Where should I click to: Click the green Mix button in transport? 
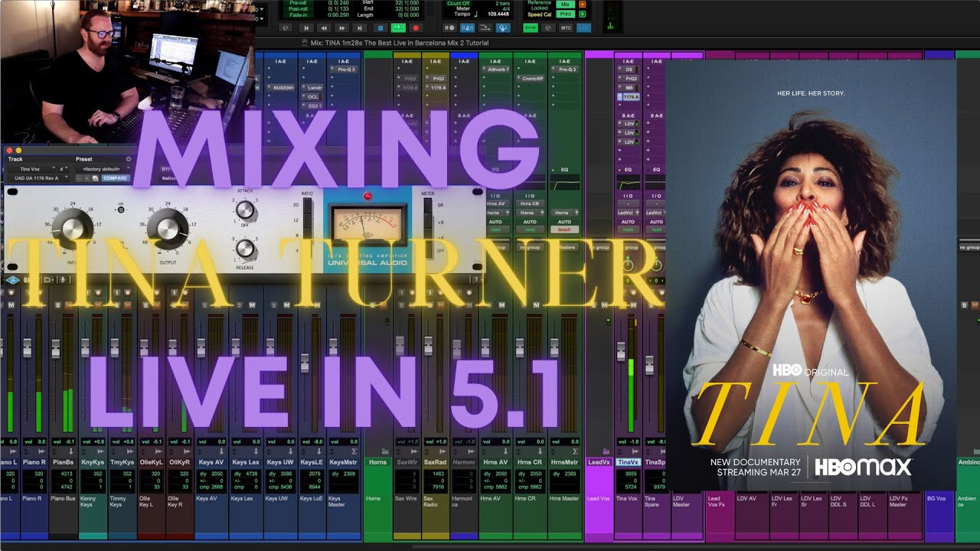pyautogui.click(x=565, y=5)
